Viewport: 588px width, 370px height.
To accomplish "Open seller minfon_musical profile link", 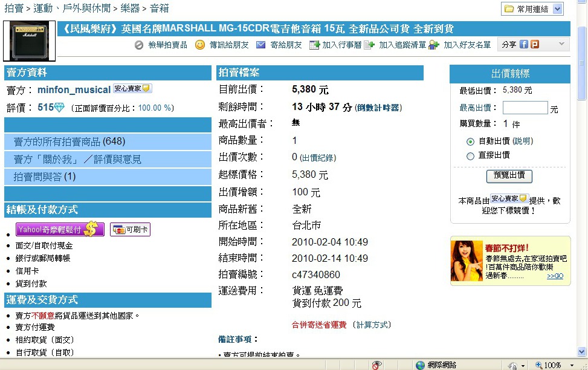I will click(x=74, y=89).
